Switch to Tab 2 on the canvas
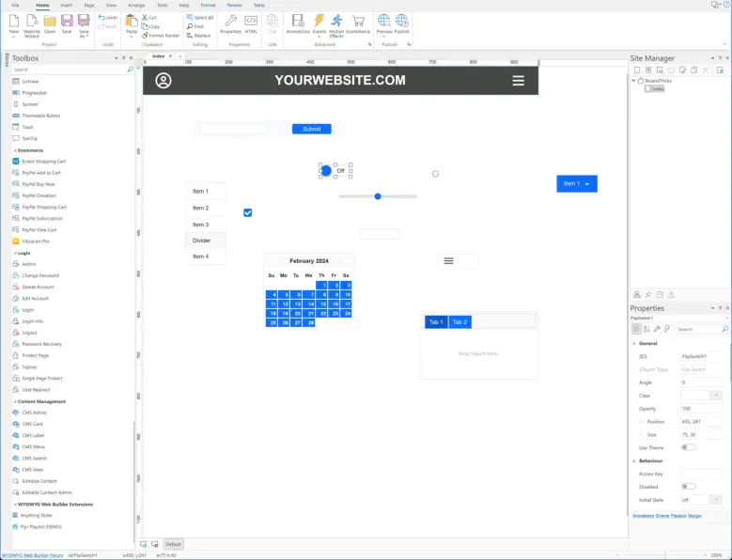 [459, 322]
